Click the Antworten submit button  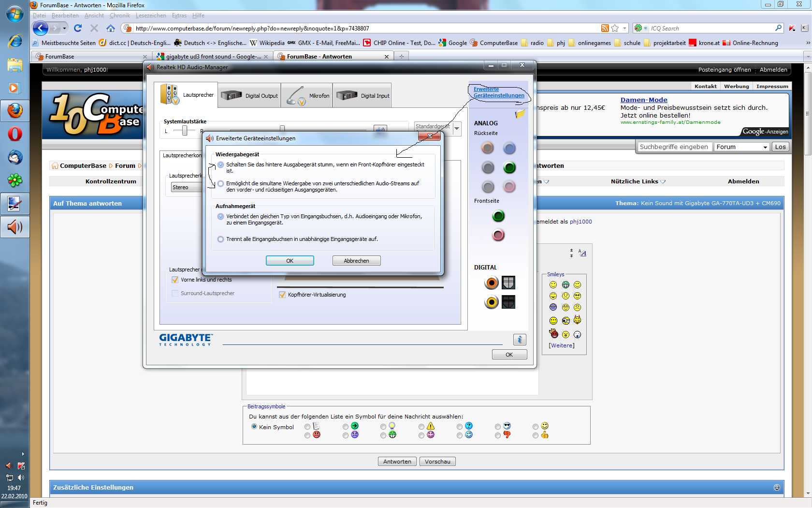(x=397, y=462)
